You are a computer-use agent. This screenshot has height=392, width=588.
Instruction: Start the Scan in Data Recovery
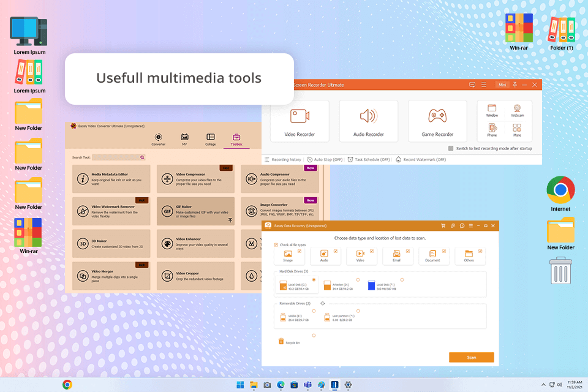[x=472, y=357]
